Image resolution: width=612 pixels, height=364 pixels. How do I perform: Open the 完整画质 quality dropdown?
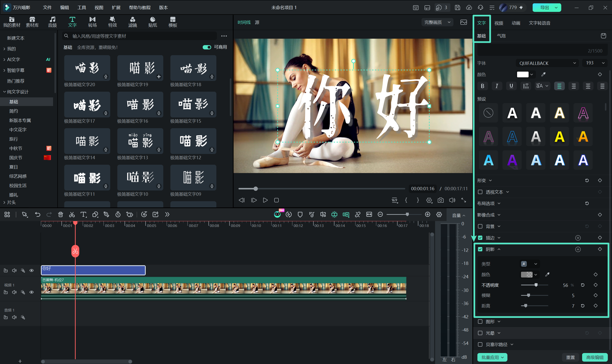click(437, 22)
